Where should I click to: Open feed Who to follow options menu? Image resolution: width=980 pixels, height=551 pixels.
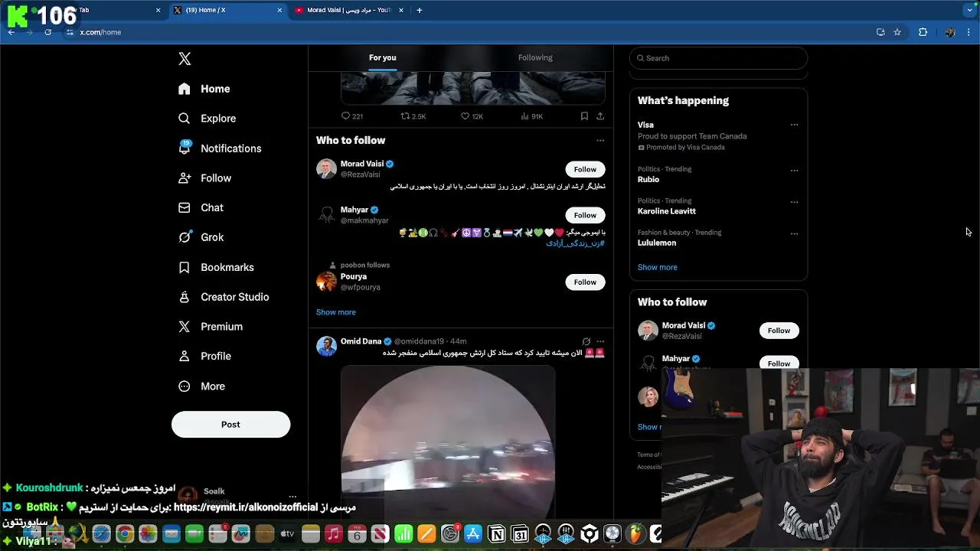pos(600,140)
